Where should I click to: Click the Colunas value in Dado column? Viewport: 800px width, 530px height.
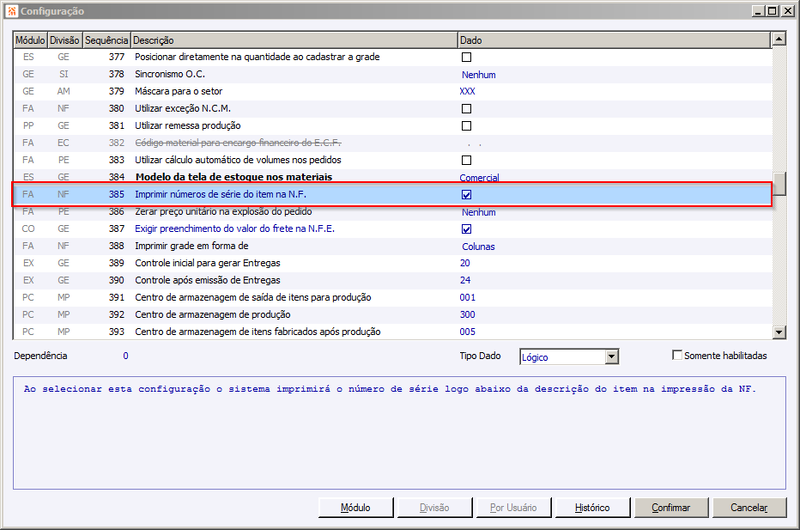(478, 246)
